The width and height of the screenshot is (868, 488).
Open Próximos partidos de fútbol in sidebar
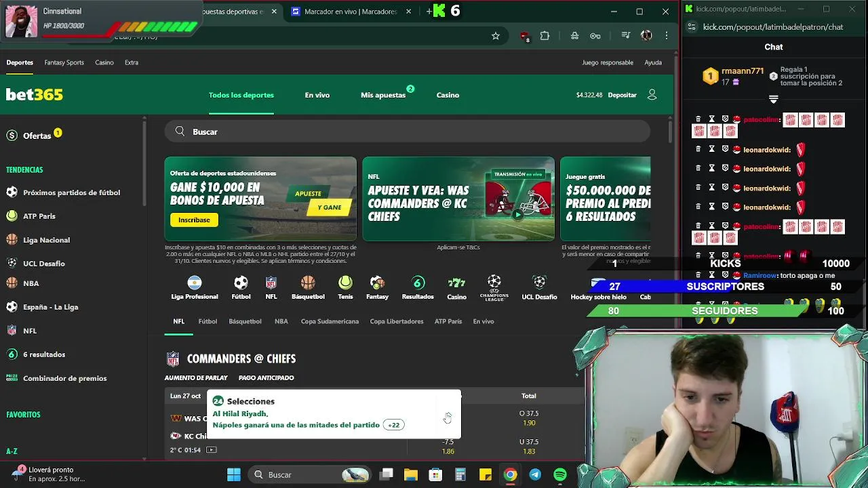coord(71,192)
